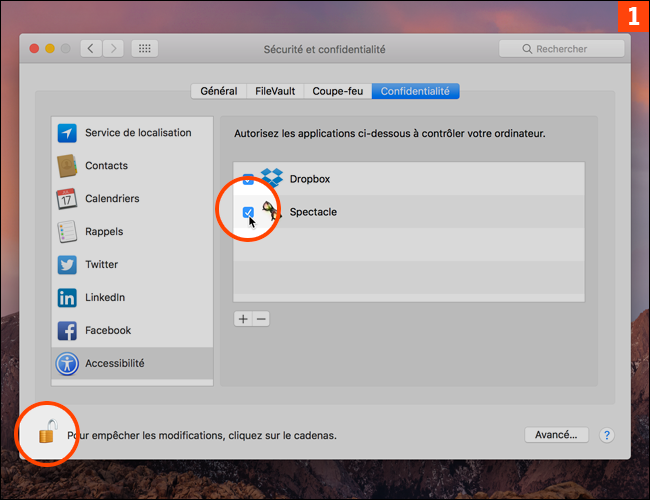The height and width of the screenshot is (500, 650).
Task: Select the Facebook label in sidebar
Action: click(108, 330)
